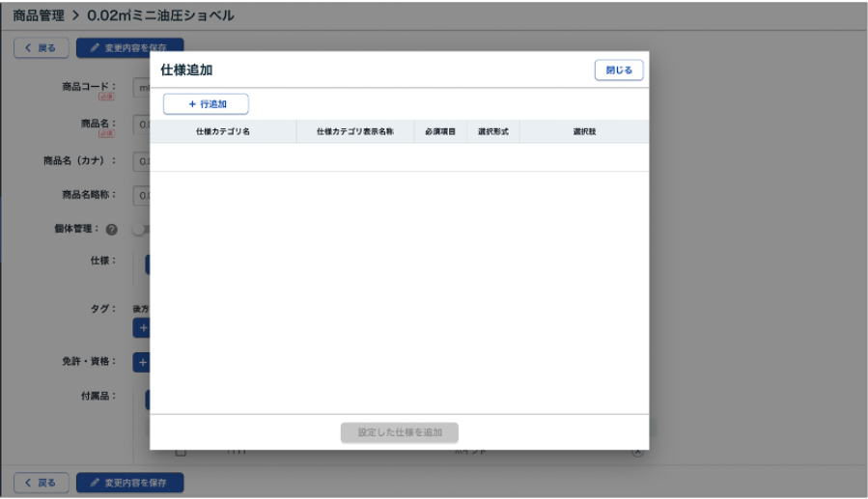868x499 pixels.
Task: Click the 選択肢 column header
Action: point(584,131)
